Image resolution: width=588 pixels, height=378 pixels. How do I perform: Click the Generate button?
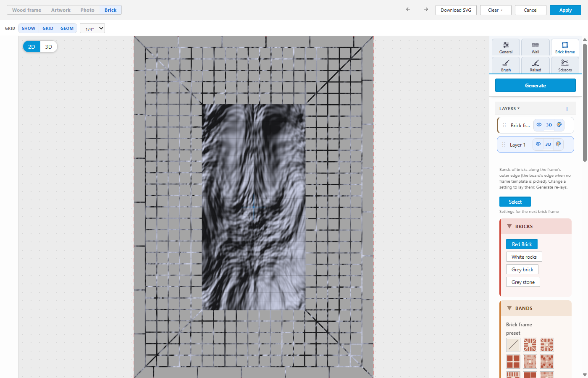click(x=535, y=85)
